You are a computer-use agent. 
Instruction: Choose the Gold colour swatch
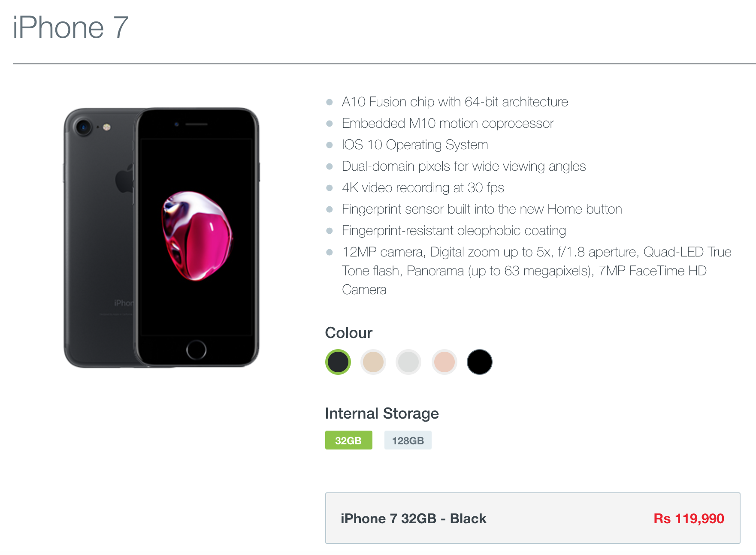pyautogui.click(x=373, y=362)
